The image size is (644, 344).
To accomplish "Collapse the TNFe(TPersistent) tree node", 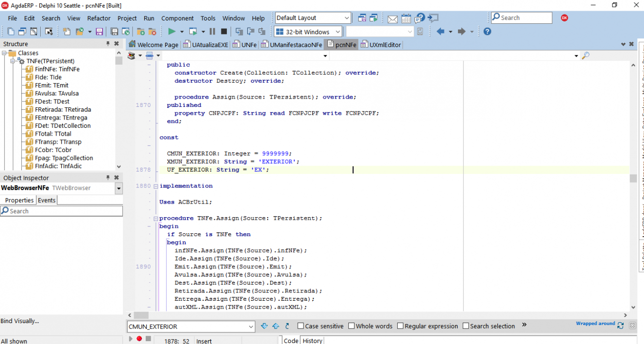I will [x=13, y=61].
